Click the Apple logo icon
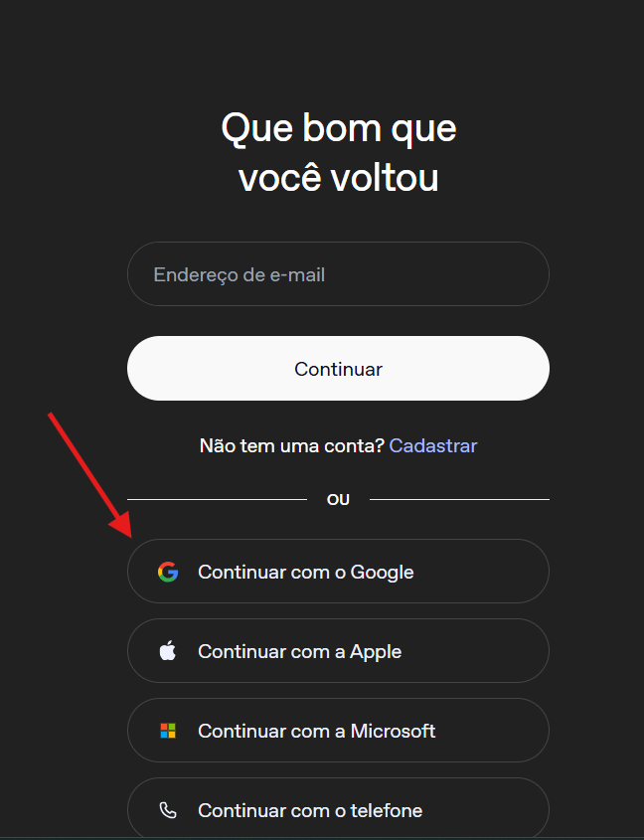 (168, 651)
